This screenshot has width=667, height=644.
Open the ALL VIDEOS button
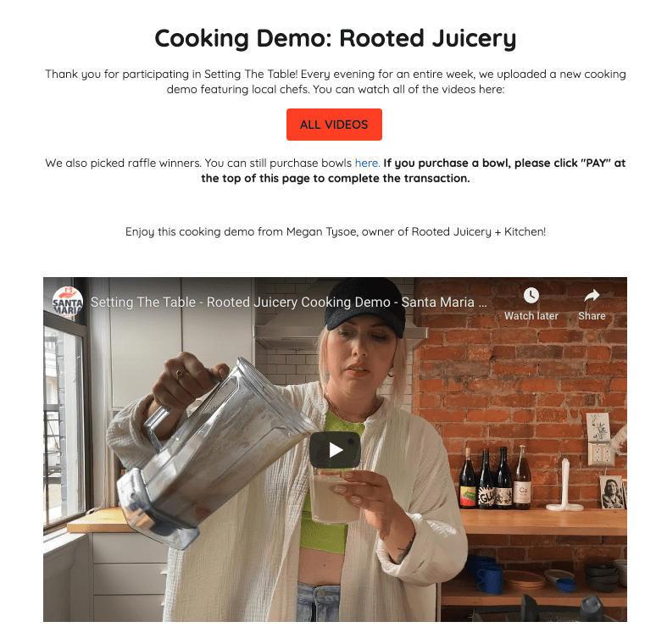[x=334, y=125]
